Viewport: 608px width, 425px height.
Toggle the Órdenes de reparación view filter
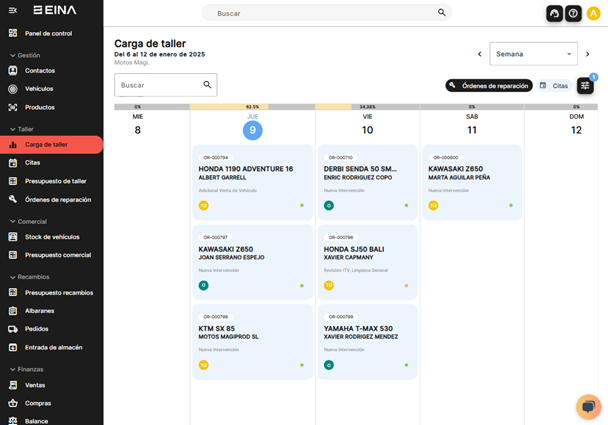[x=489, y=86]
